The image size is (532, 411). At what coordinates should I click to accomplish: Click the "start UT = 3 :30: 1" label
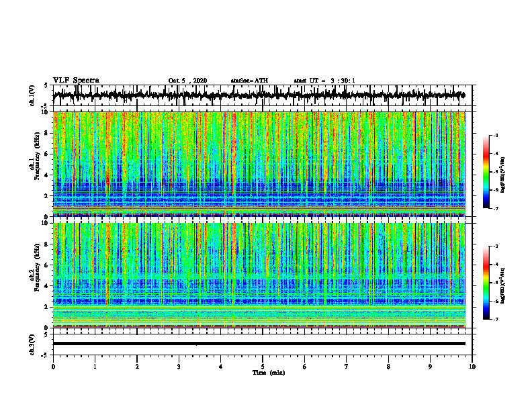324,81
